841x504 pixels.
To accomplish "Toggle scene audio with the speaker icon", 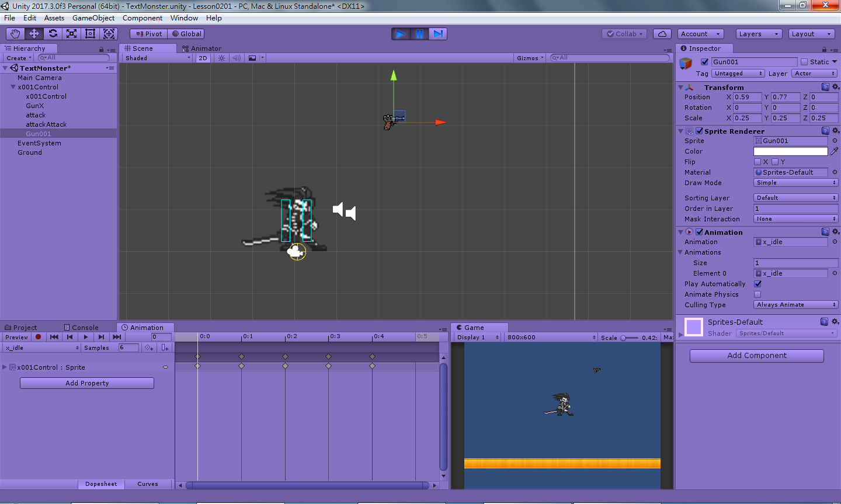I will tap(238, 58).
